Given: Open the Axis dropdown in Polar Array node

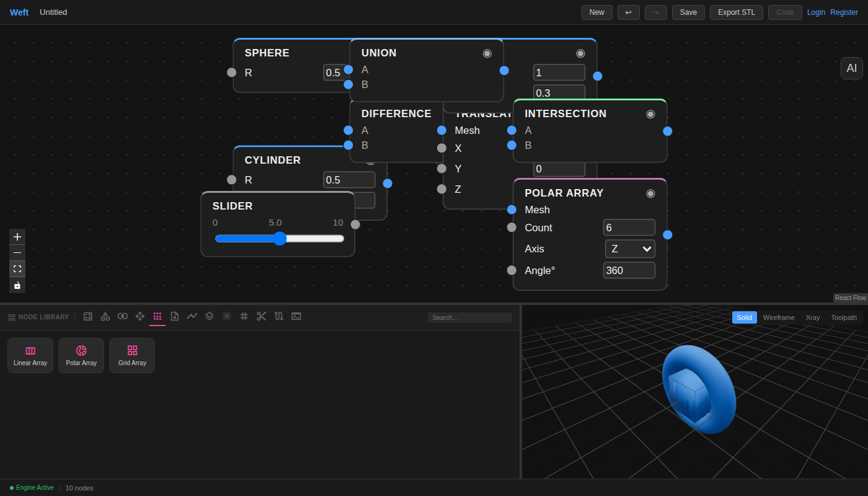Looking at the screenshot, I should click(630, 249).
